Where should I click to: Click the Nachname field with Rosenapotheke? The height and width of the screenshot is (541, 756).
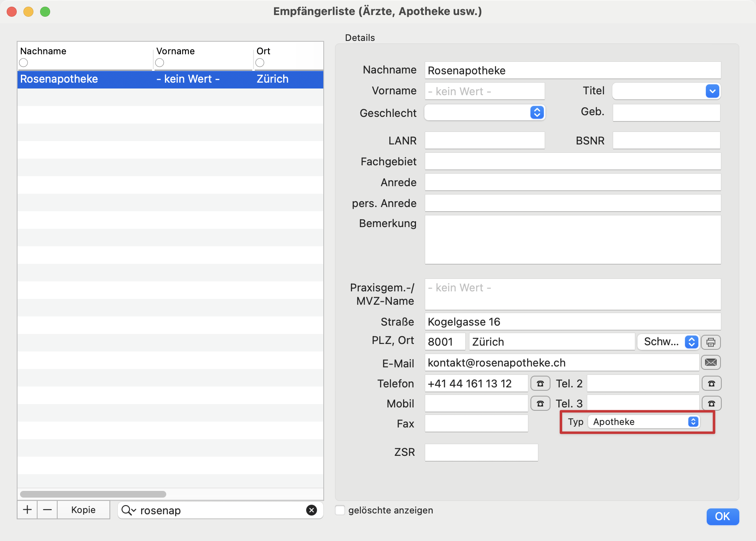(x=573, y=70)
